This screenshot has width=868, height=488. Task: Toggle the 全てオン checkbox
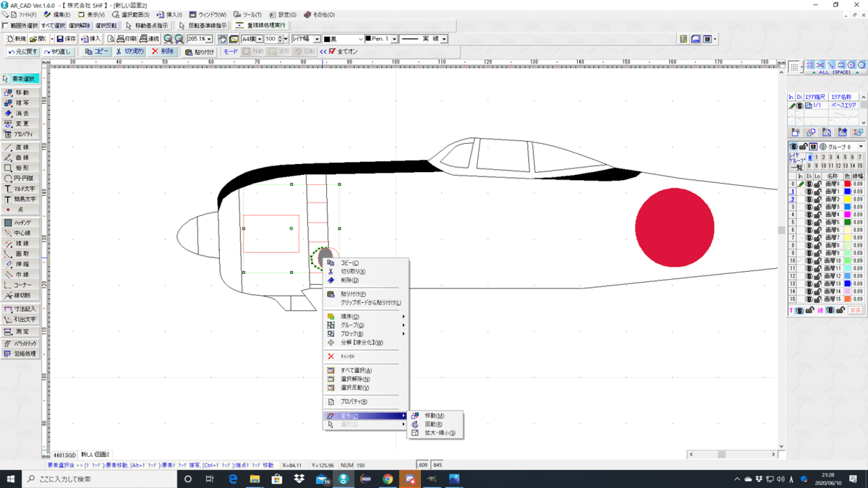332,51
